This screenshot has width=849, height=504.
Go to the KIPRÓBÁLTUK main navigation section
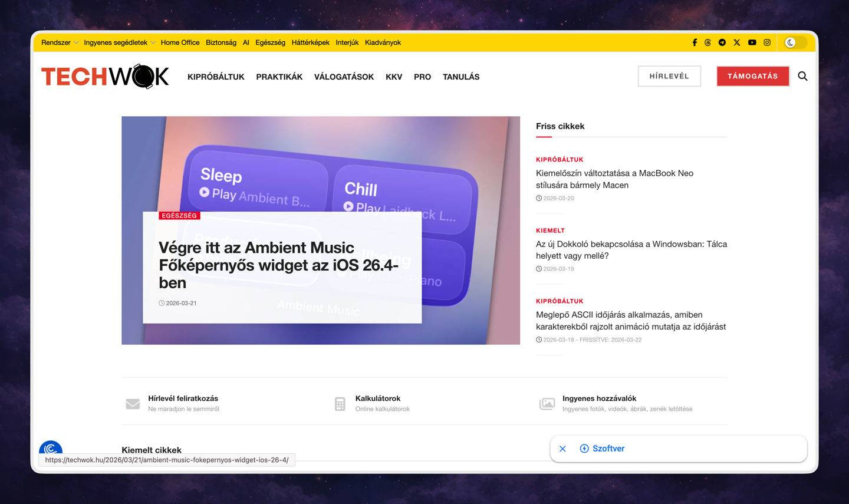coord(216,77)
